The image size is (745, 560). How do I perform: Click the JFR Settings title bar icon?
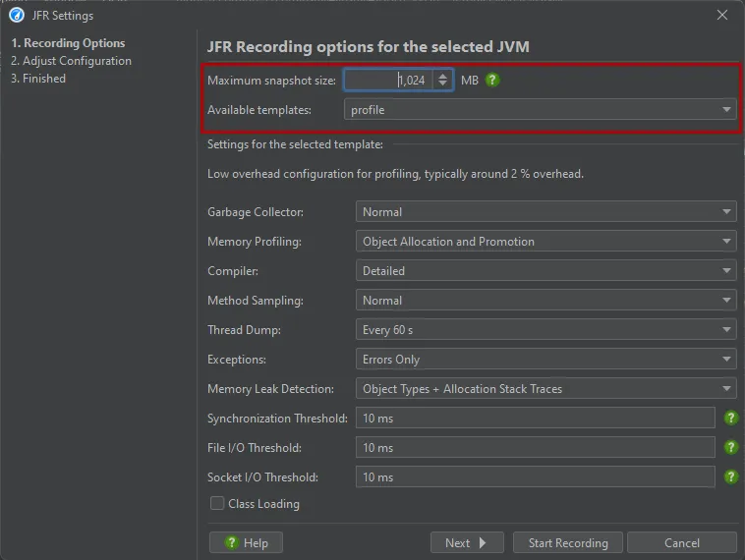coord(17,15)
